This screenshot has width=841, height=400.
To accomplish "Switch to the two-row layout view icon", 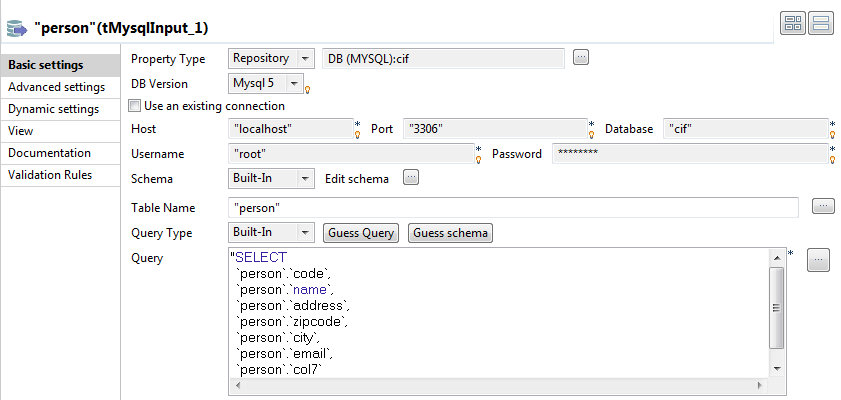I will pyautogui.click(x=821, y=22).
